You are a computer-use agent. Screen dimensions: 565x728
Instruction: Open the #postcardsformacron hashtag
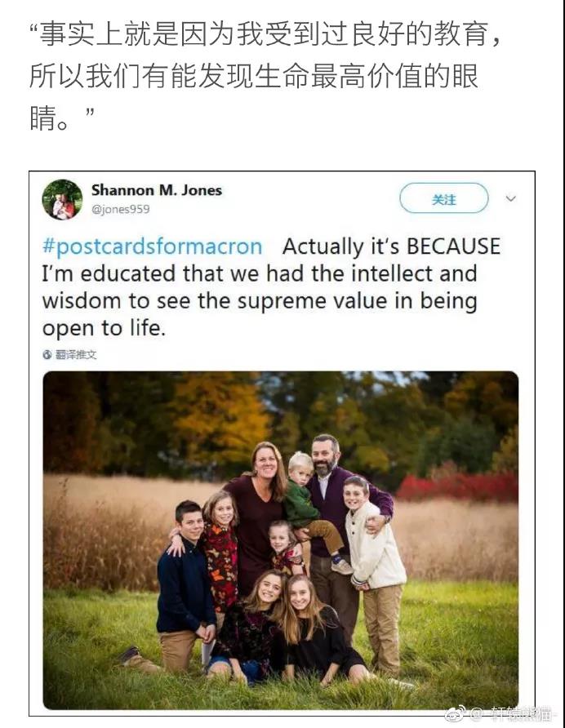tap(153, 246)
